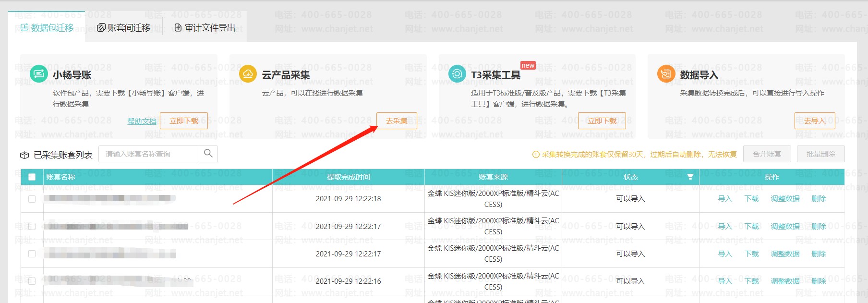Click 立即下载 in the T3采集工具 card
868x303 pixels.
tap(602, 121)
